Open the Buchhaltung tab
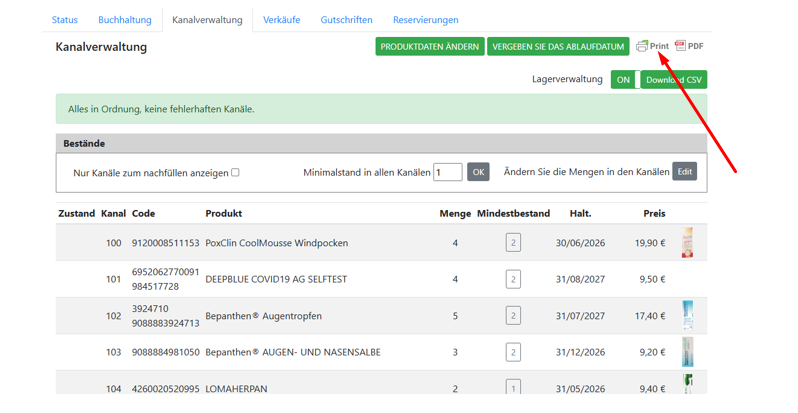The width and height of the screenshot is (798, 413). [125, 20]
